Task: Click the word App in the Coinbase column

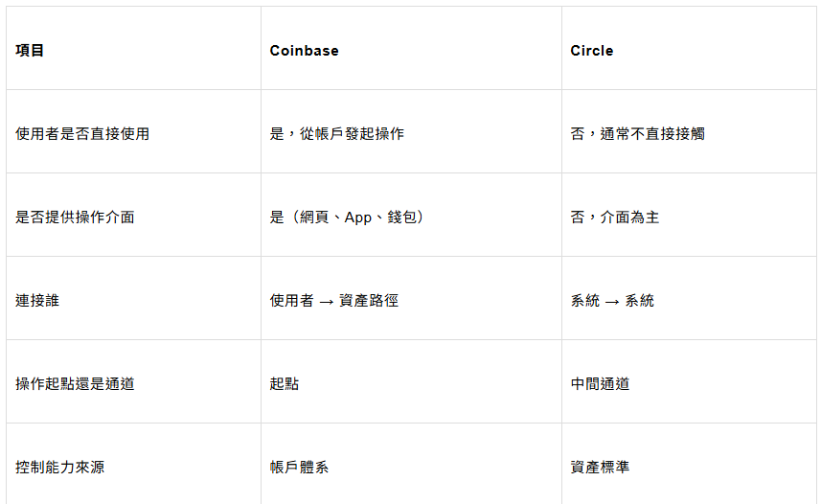Action: (x=357, y=218)
